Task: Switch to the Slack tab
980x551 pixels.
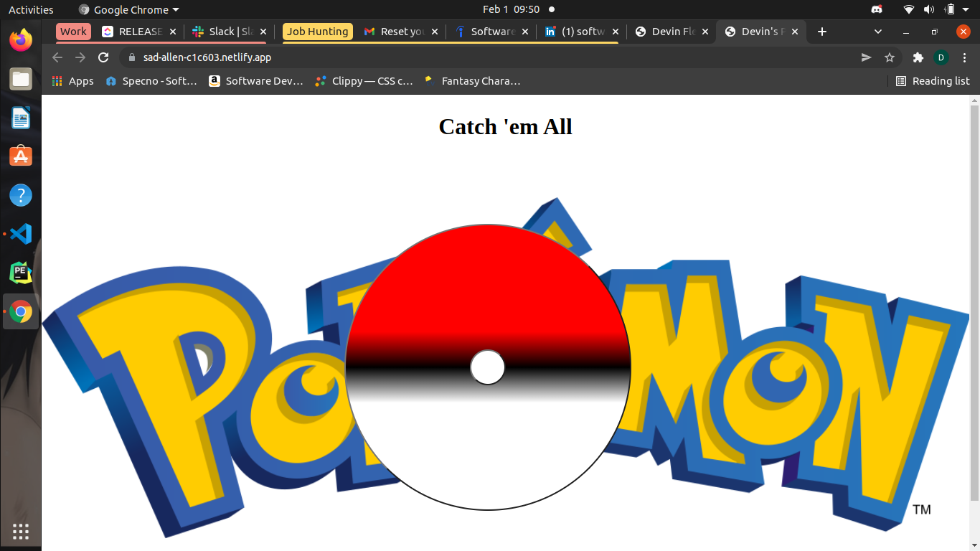Action: point(230,32)
